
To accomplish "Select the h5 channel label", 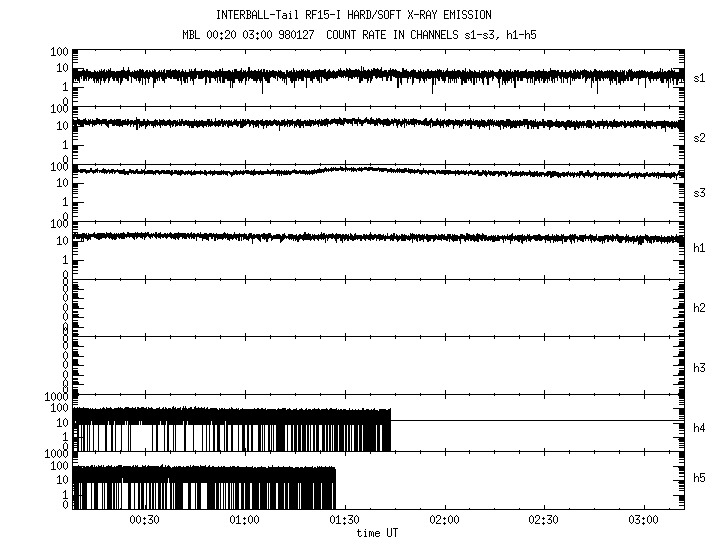I will tap(700, 480).
